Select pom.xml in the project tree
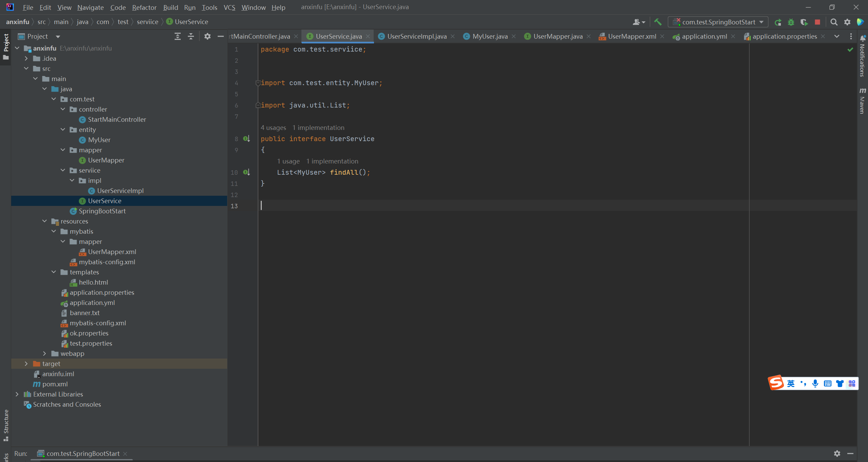Viewport: 868px width, 462px height. tap(55, 384)
